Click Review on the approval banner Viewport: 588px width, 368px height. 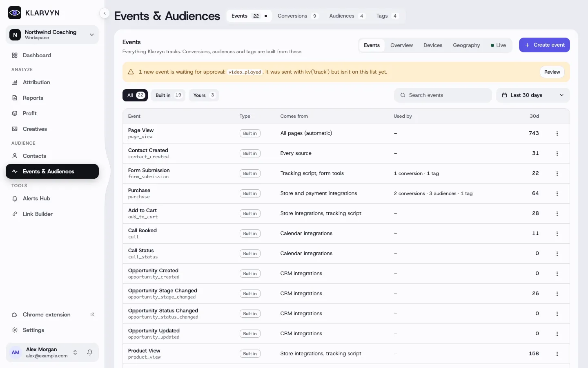pyautogui.click(x=552, y=72)
